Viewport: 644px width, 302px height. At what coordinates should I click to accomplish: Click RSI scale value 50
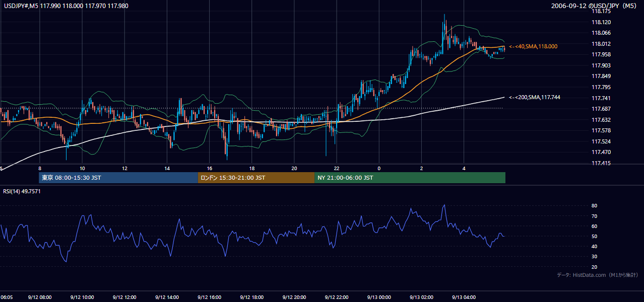(x=594, y=237)
